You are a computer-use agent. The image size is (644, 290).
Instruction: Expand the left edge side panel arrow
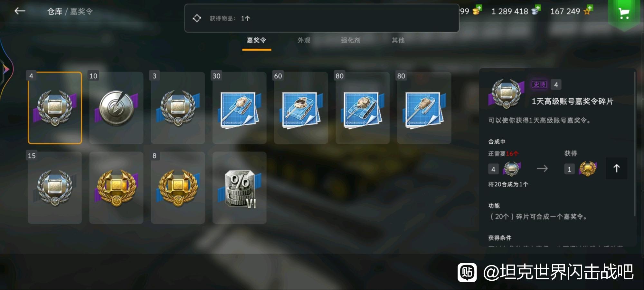(5, 69)
